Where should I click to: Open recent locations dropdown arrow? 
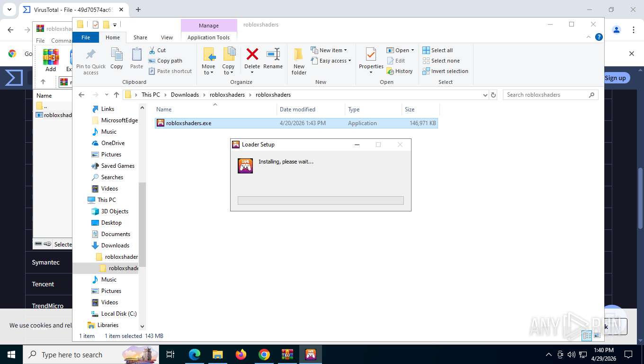click(107, 95)
